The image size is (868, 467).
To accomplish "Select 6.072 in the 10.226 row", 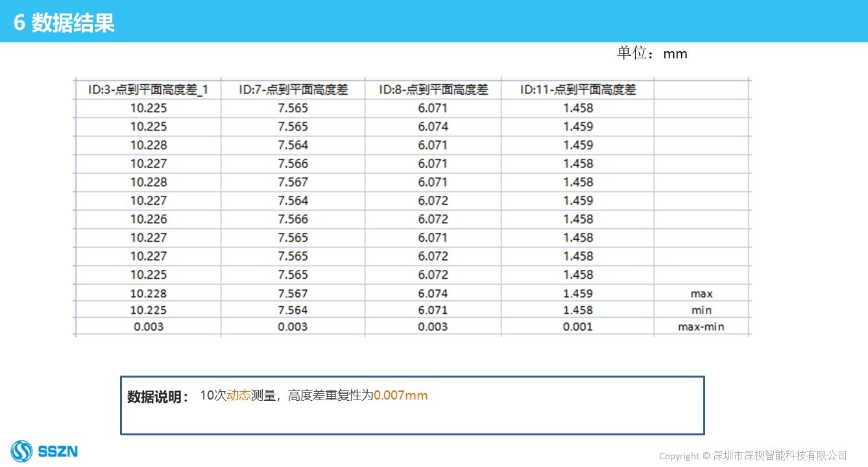I will 433,219.
